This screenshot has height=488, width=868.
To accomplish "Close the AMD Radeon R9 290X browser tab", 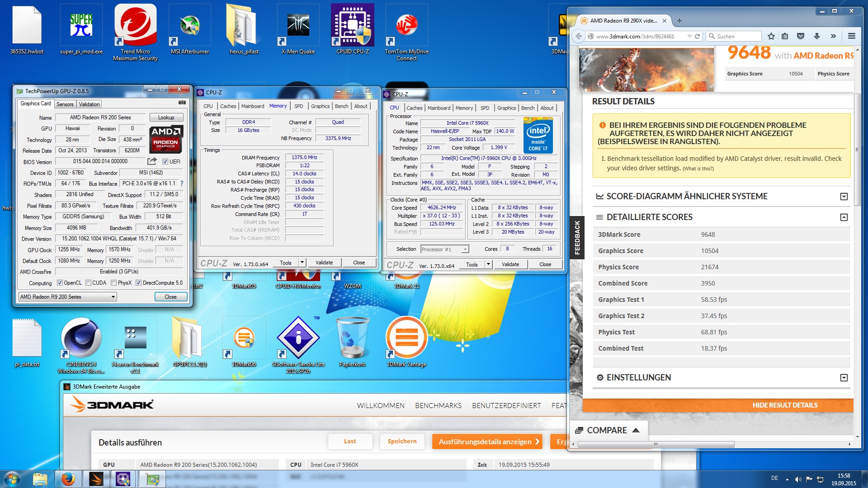I will (x=664, y=20).
